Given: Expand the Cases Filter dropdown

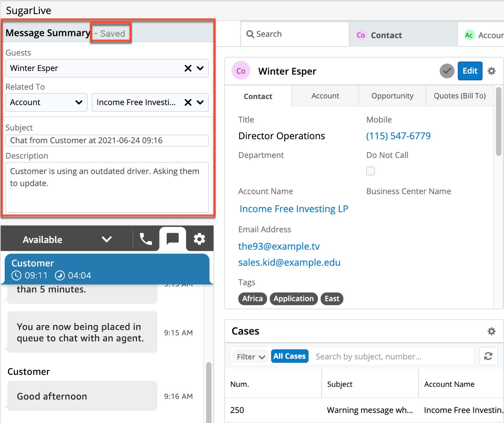Looking at the screenshot, I should click(x=251, y=356).
